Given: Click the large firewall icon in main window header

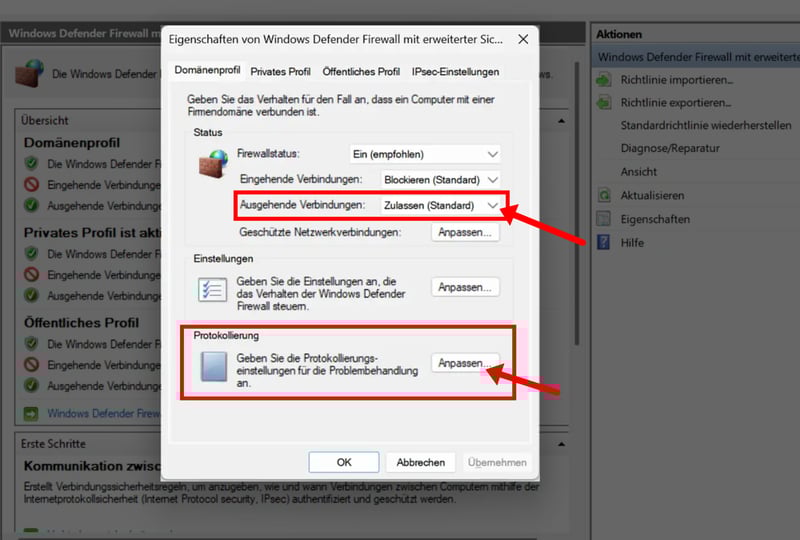Looking at the screenshot, I should tap(29, 73).
